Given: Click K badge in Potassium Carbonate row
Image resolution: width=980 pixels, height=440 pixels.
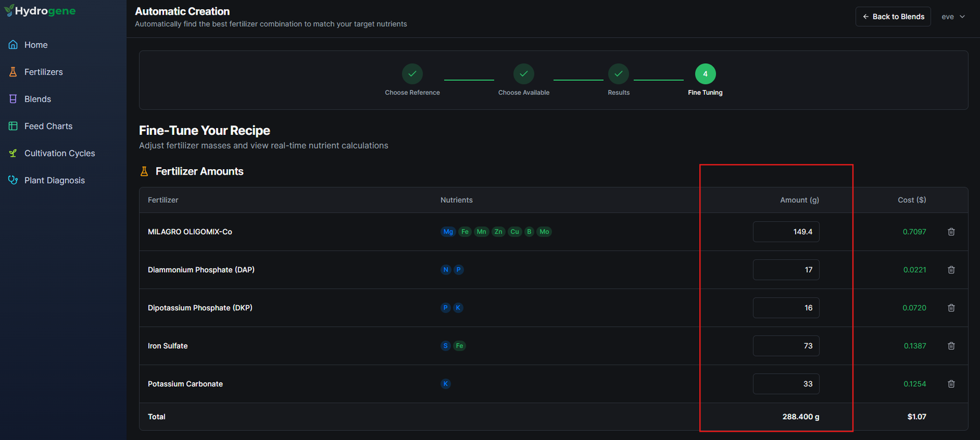Looking at the screenshot, I should point(446,384).
